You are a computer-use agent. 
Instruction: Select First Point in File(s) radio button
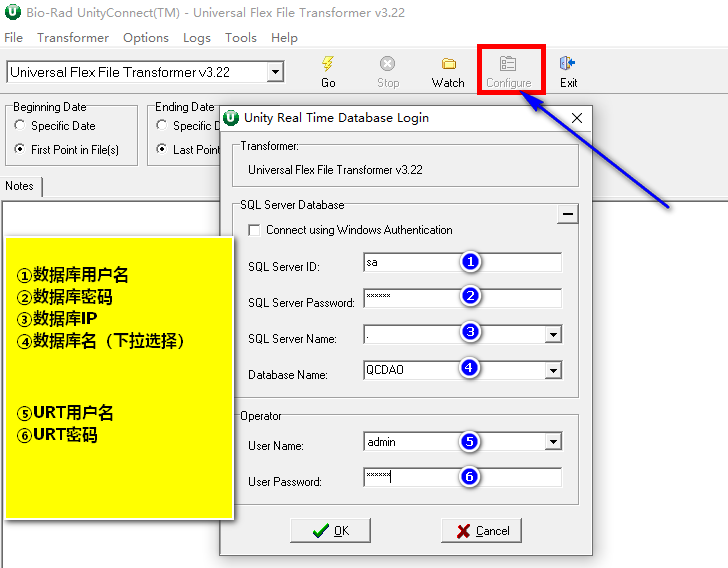(20, 149)
